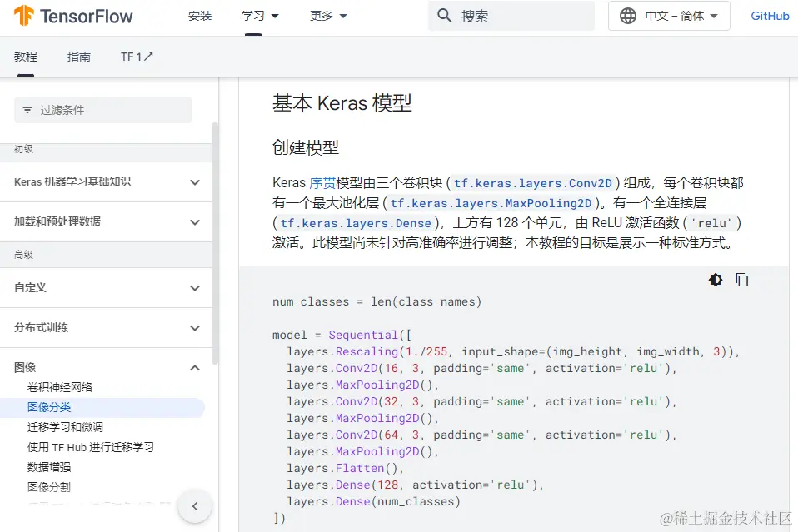Click the 创建模型 heading
Viewport: 798px width, 532px height.
point(306,147)
